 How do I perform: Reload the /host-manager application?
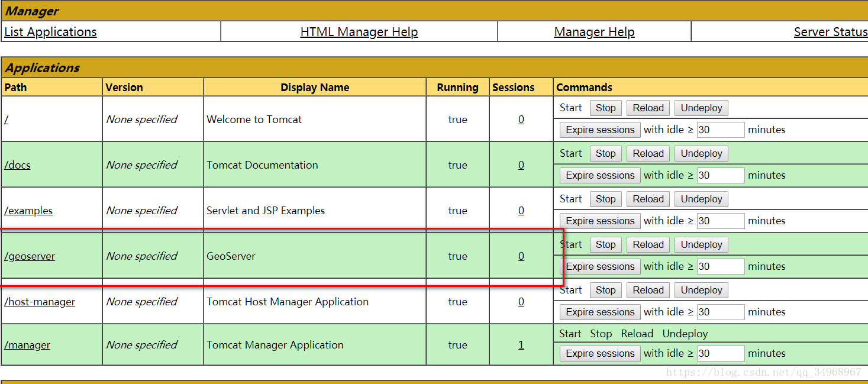click(x=648, y=290)
